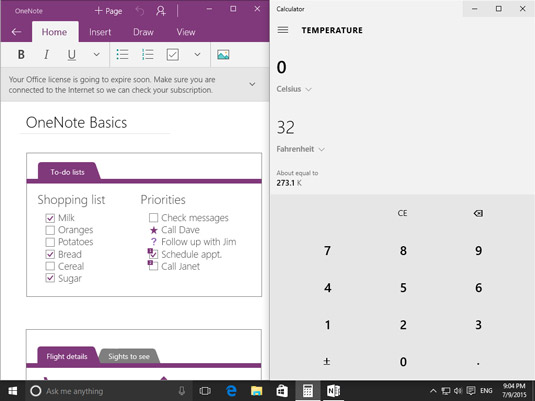Viewport: 535px width, 401px height.
Task: Click the 7 key in Calculator
Action: (327, 250)
